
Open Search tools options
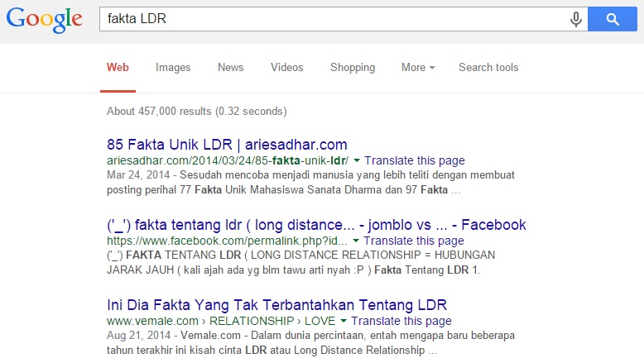point(488,68)
